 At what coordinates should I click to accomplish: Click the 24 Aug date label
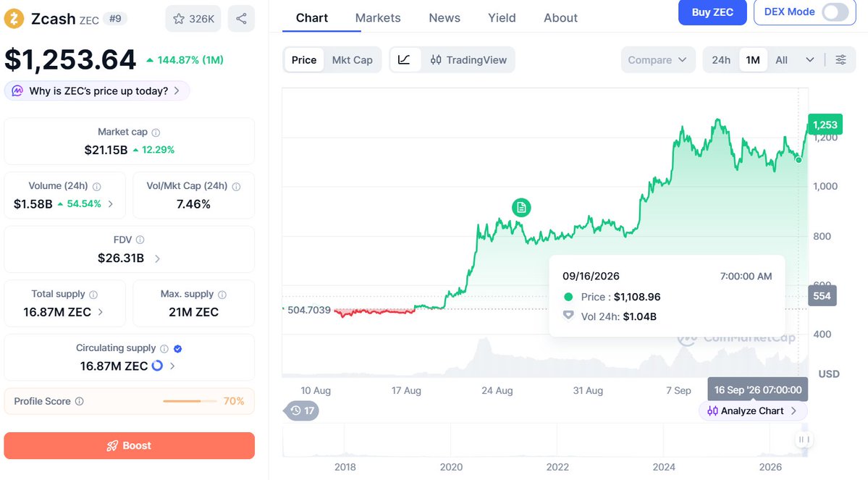[x=497, y=390]
